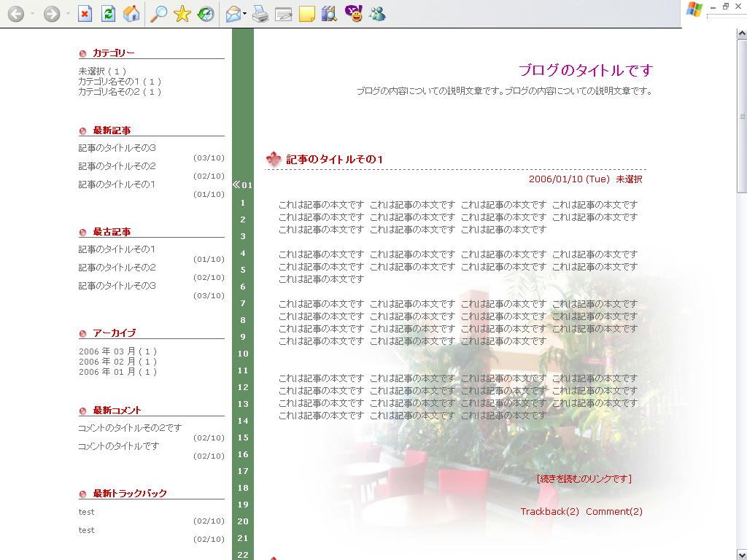Open the 2006 年 03 月 archive

[x=117, y=351]
